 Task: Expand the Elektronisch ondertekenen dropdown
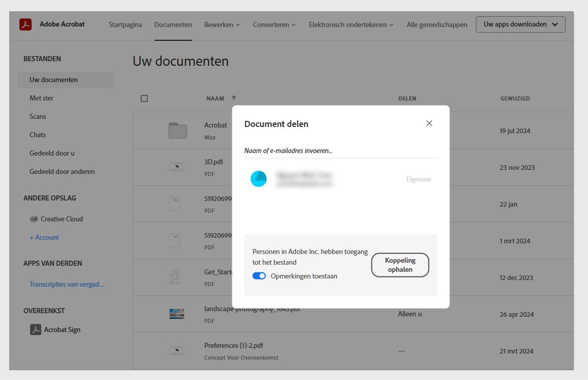(x=351, y=24)
